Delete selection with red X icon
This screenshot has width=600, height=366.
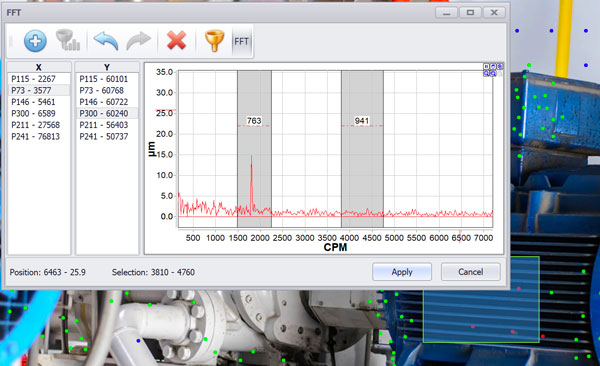[176, 41]
